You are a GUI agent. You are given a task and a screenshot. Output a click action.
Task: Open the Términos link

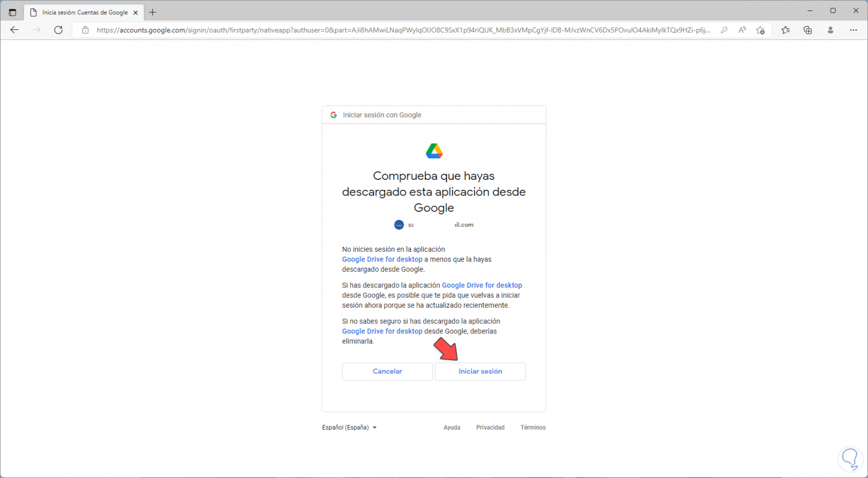533,428
